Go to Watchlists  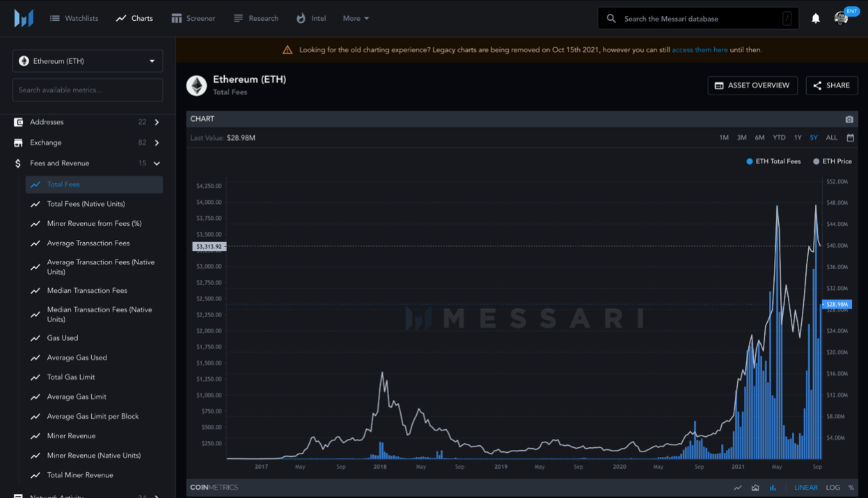click(x=74, y=19)
